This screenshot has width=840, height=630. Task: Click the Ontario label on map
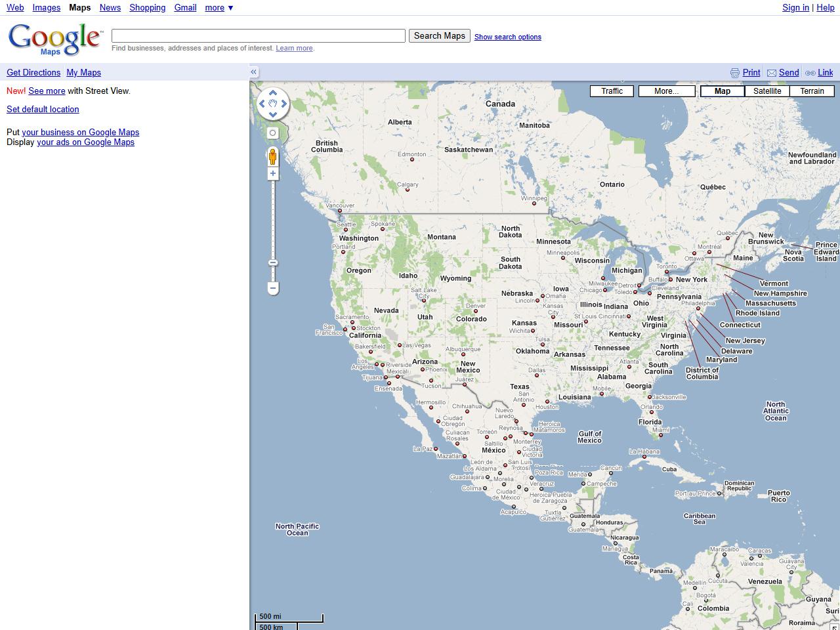pyautogui.click(x=612, y=184)
